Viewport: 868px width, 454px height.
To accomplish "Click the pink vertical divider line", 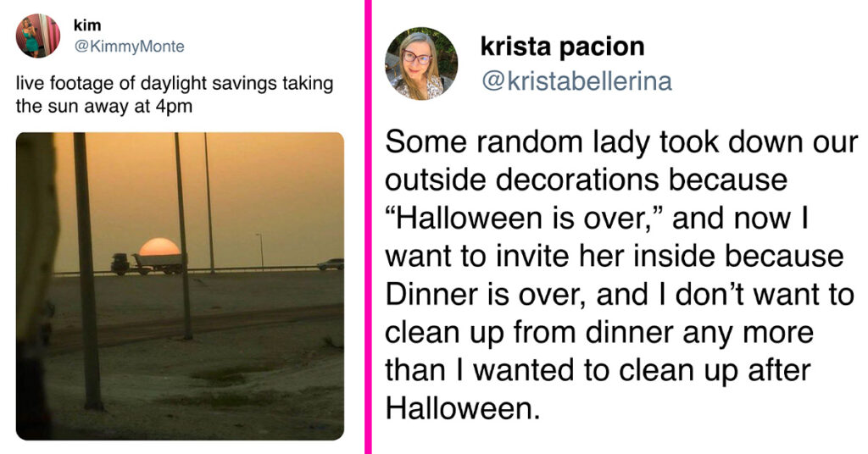I will (368, 227).
